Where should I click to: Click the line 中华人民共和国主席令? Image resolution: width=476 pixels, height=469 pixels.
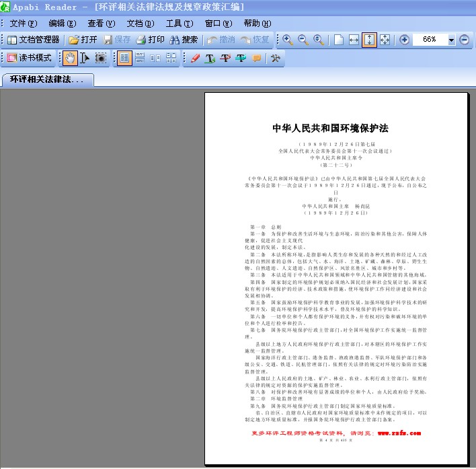click(336, 158)
